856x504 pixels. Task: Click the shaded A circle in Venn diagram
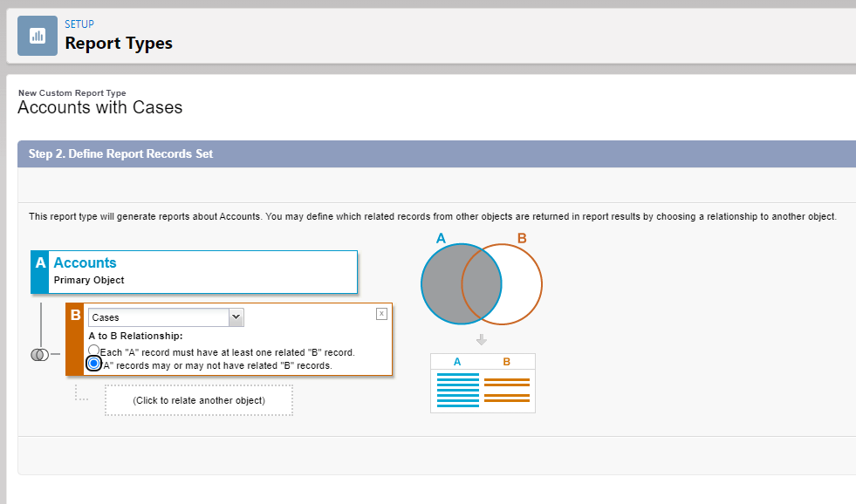[443, 284]
